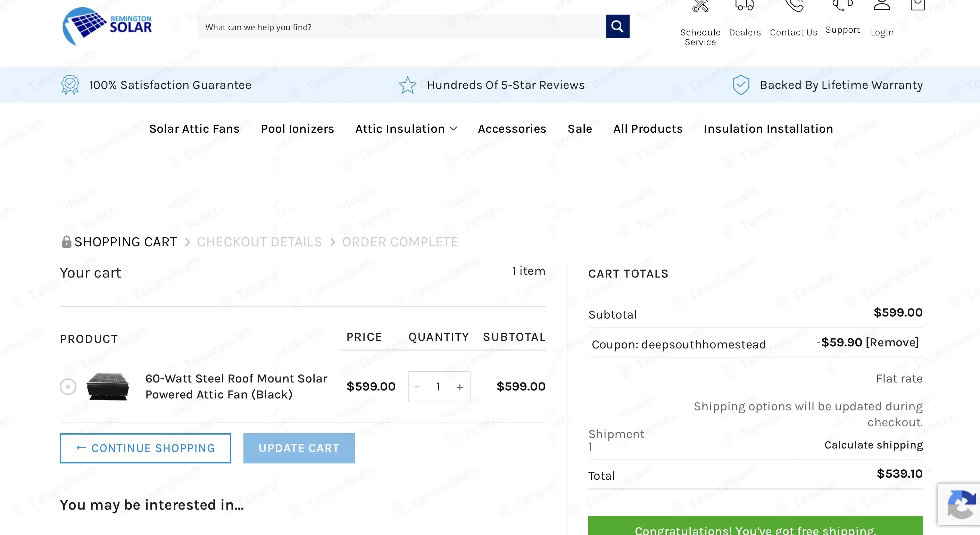Screen dimensions: 980x535
Task: Click the reCAPTCHA badge
Action: click(959, 504)
